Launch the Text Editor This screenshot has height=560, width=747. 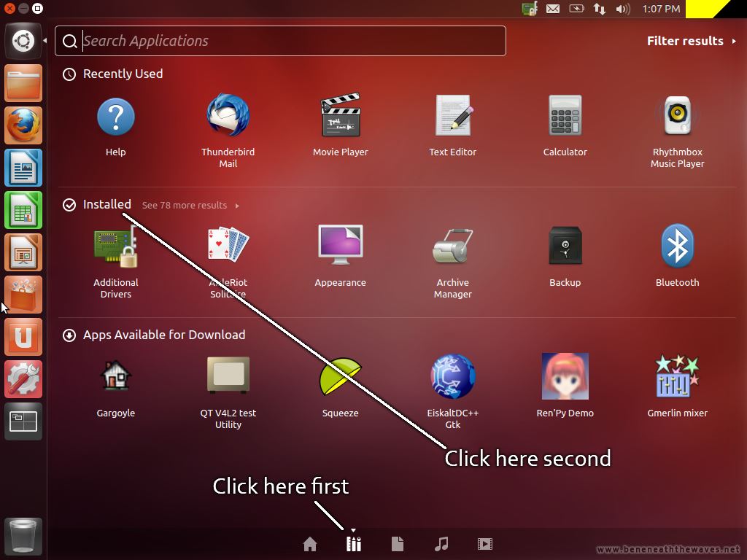452,115
